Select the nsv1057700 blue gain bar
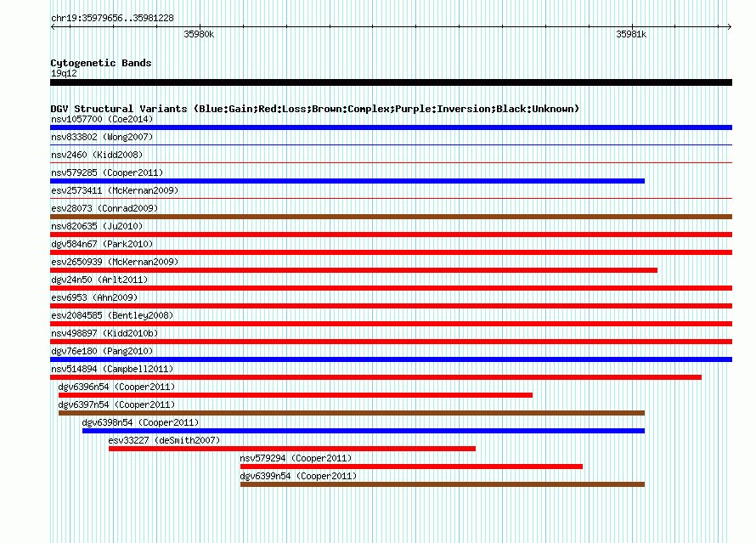Screen dimensions: 756x543 pos(391,127)
